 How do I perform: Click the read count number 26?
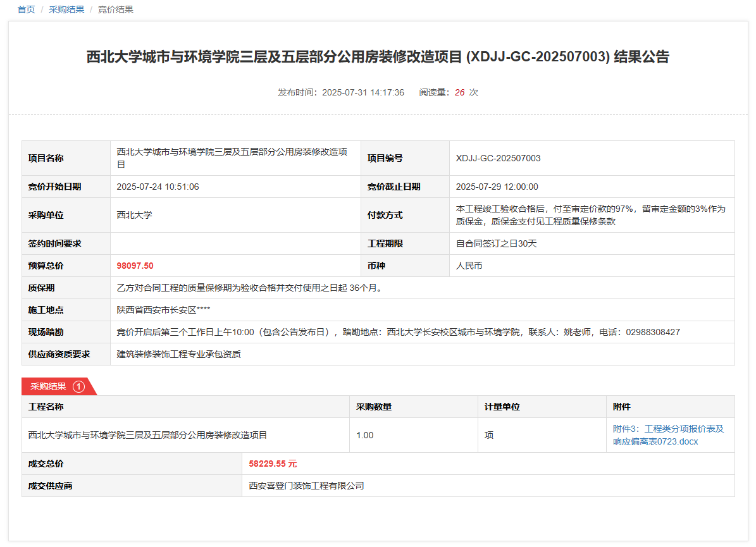click(459, 92)
